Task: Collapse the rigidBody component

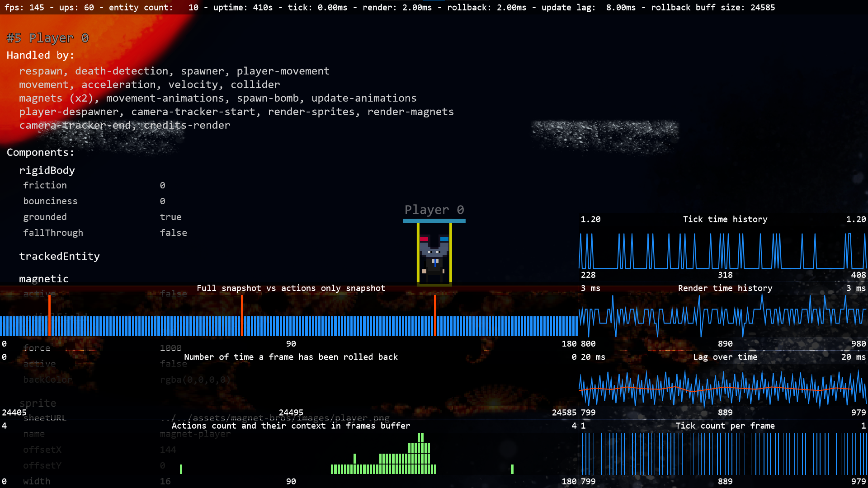Action: (x=47, y=170)
